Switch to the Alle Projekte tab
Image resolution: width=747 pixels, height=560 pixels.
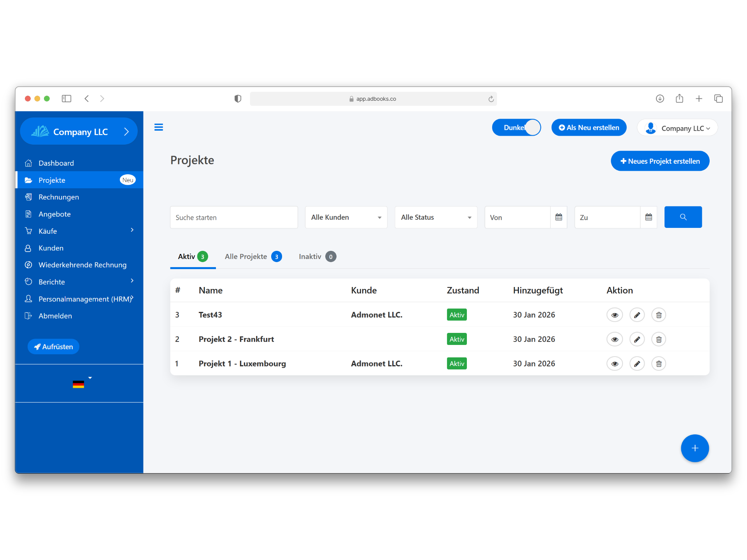(253, 257)
